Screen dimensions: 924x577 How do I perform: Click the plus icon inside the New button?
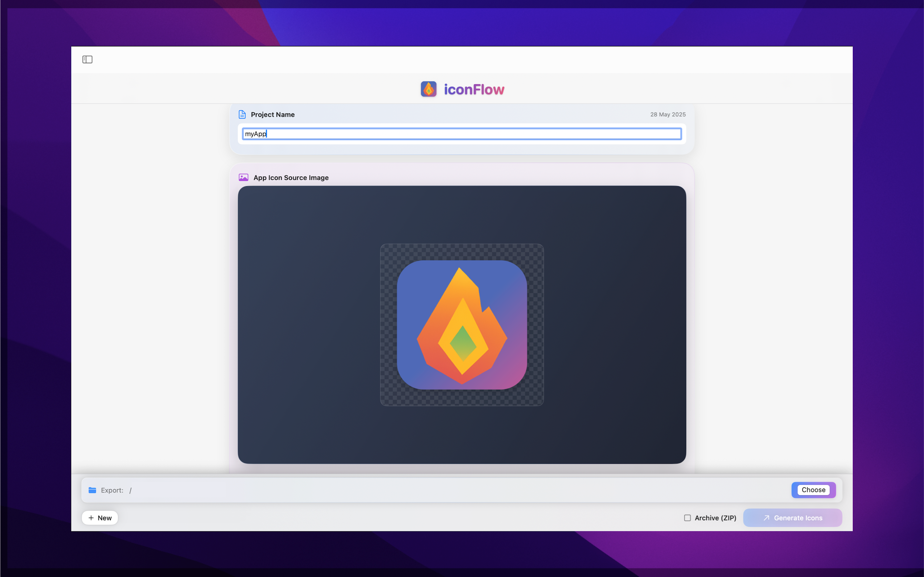coord(90,518)
